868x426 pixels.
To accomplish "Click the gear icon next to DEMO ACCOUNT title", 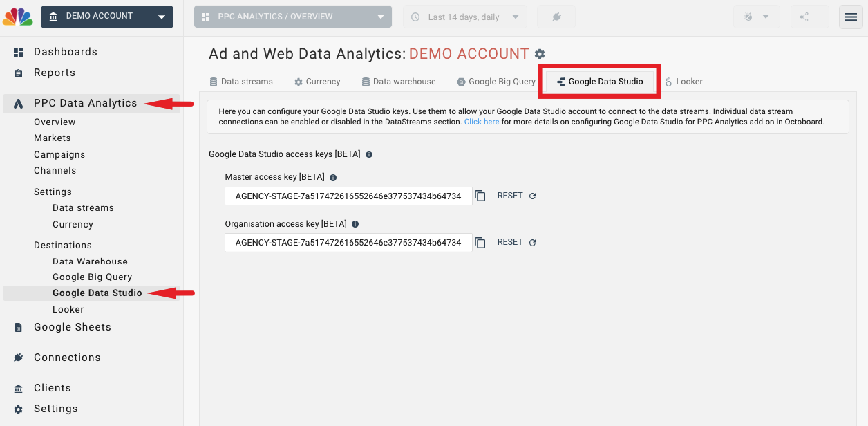I will click(x=540, y=54).
